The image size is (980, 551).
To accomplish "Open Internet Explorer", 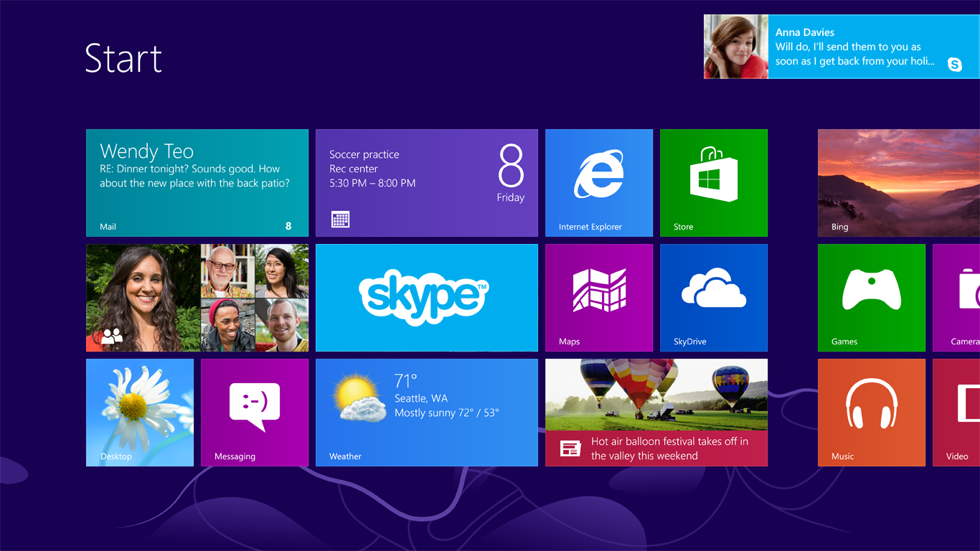I will [x=599, y=182].
